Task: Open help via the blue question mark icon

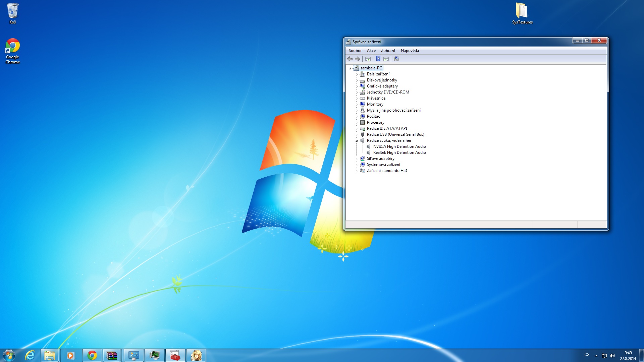Action: pyautogui.click(x=378, y=59)
